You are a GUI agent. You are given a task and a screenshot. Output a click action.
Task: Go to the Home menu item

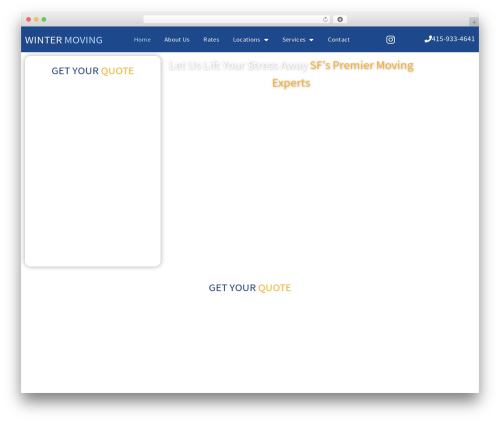[x=142, y=40]
